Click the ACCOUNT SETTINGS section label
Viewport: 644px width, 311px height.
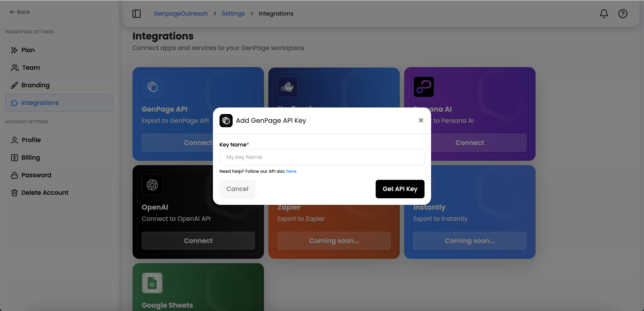[x=27, y=122]
